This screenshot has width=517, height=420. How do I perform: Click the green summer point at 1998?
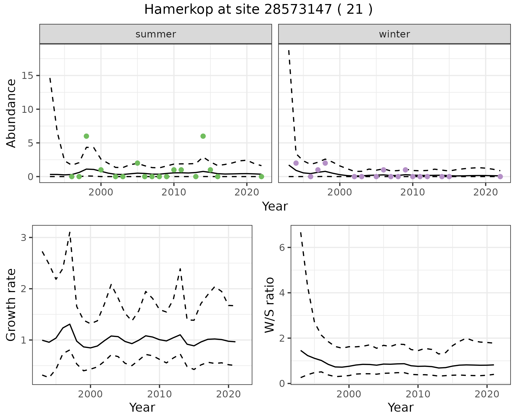pyautogui.click(x=86, y=136)
